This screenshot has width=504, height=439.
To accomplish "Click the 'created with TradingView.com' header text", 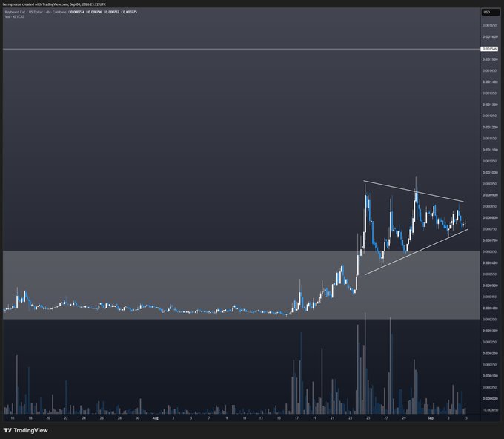I will pos(44,4).
